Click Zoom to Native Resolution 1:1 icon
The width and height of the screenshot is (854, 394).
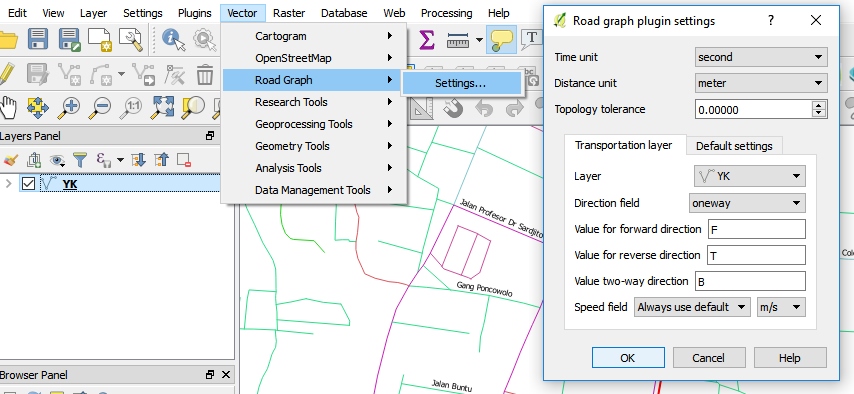(131, 107)
